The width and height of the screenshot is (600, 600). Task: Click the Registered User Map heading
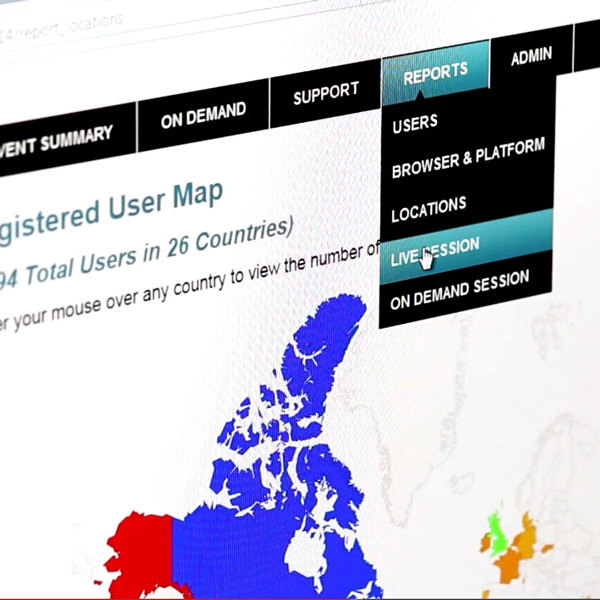click(110, 206)
